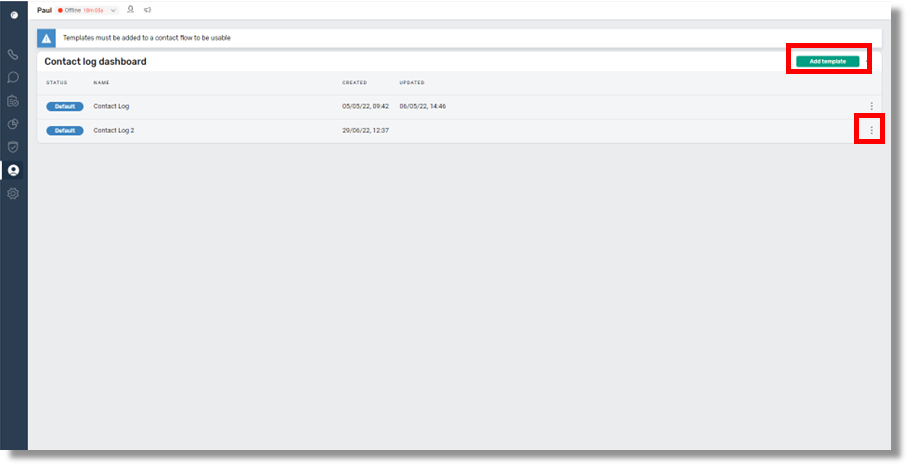Open the pie chart reports icon
This screenshot has height=467, width=909.
pyautogui.click(x=13, y=124)
